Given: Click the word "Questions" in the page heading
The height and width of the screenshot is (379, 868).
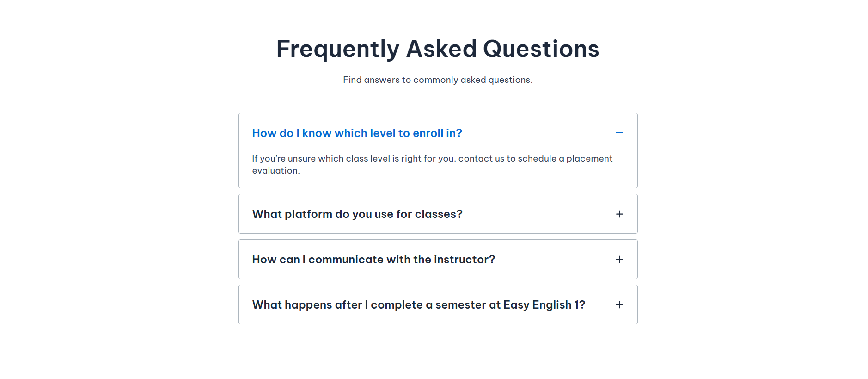Looking at the screenshot, I should coord(541,49).
